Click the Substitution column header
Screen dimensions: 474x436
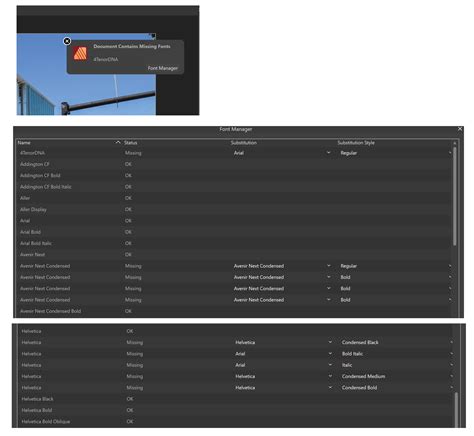click(x=244, y=142)
